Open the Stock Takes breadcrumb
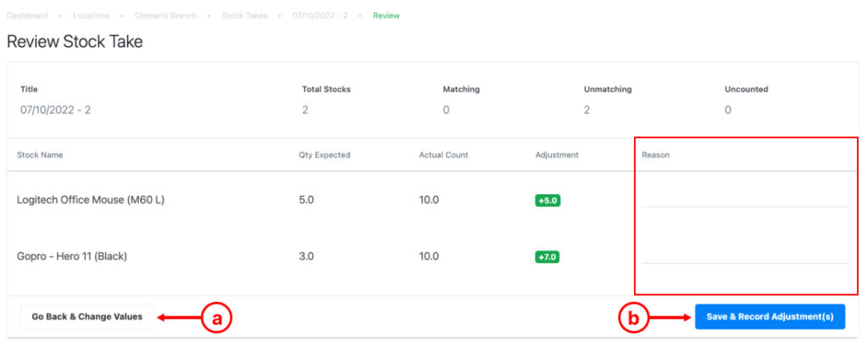This screenshot has width=868, height=346. coord(246,15)
